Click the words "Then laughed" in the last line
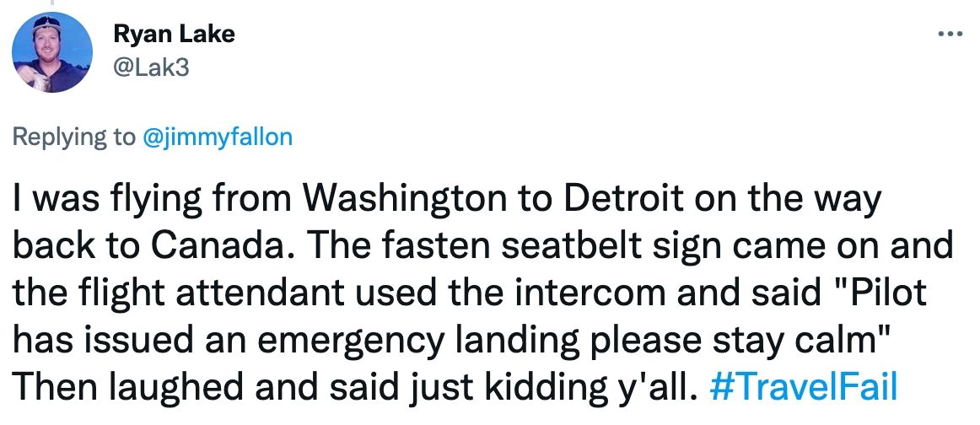This screenshot has height=425, width=980. click(x=137, y=389)
